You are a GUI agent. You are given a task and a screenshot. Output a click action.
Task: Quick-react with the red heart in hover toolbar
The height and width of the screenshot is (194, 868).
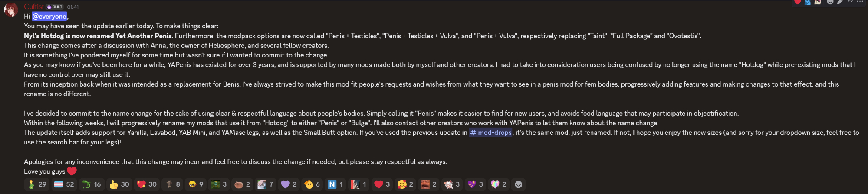tap(798, 2)
